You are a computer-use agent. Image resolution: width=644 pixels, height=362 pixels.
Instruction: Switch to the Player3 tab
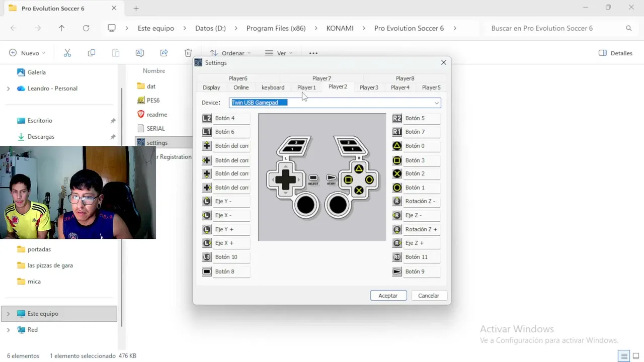[x=369, y=87]
